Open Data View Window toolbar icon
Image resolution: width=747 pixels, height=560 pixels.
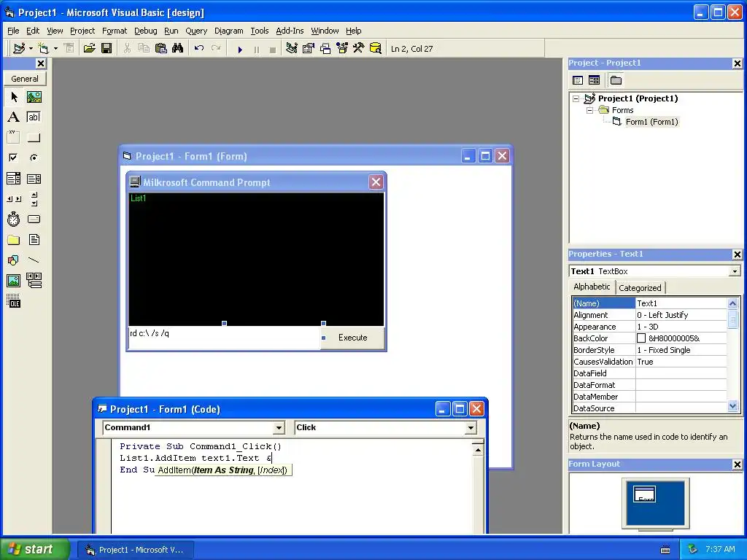click(x=376, y=49)
